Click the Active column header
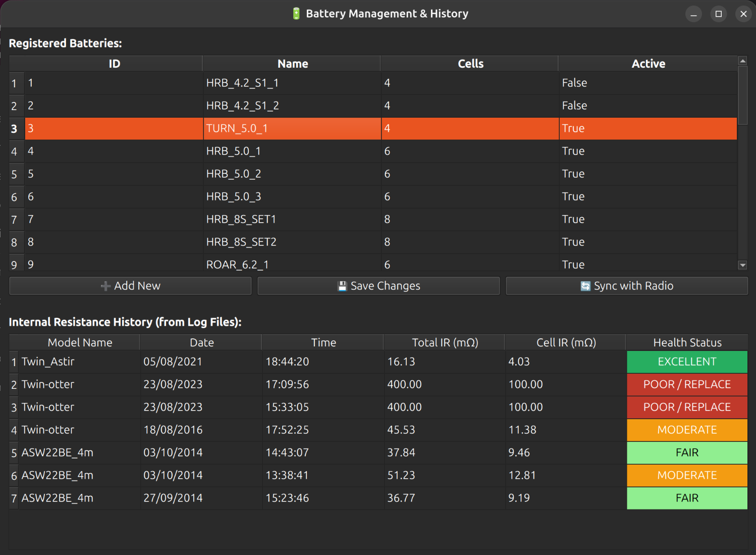756x555 pixels. pyautogui.click(x=648, y=64)
